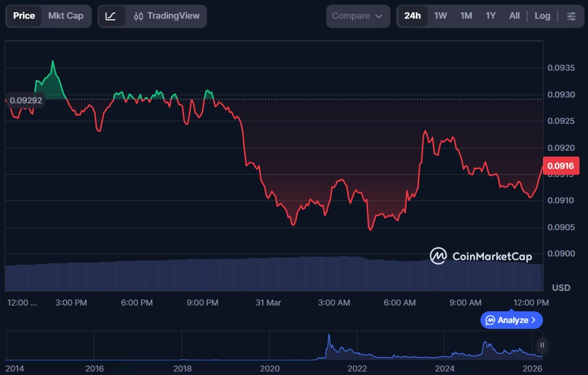
Task: Select the 24h time range
Action: coord(412,16)
